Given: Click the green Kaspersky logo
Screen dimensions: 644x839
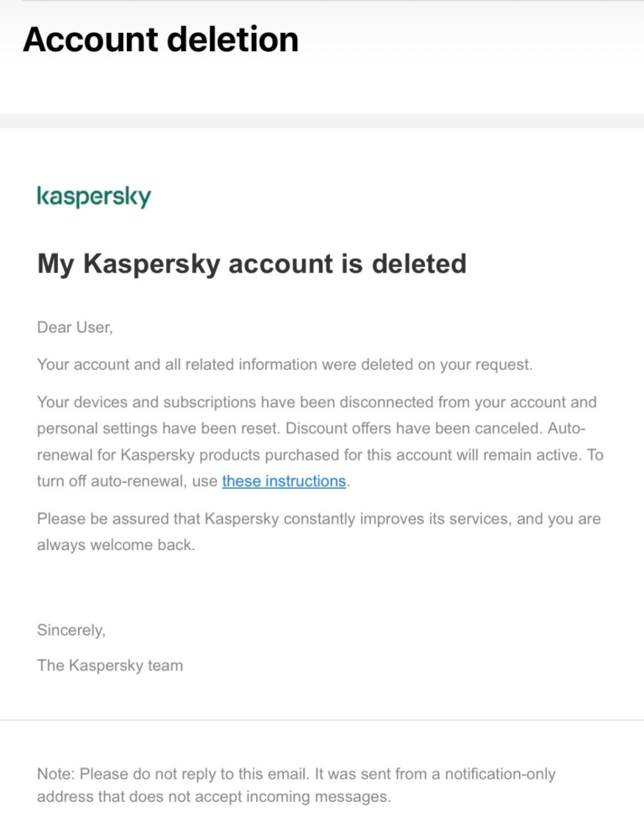Looking at the screenshot, I should [94, 197].
